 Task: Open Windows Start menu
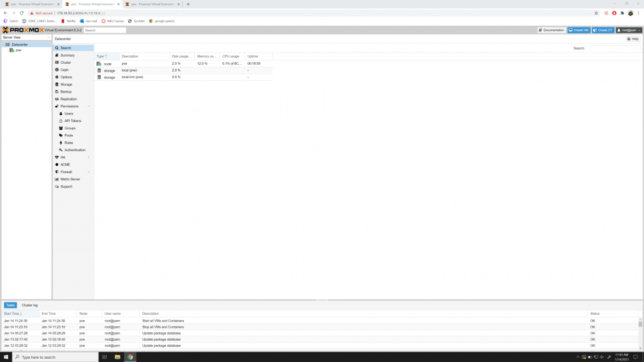pos(6,357)
